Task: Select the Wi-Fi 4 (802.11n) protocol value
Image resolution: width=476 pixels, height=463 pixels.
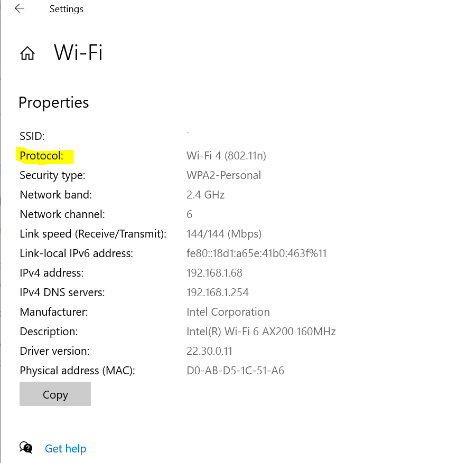Action: point(226,156)
